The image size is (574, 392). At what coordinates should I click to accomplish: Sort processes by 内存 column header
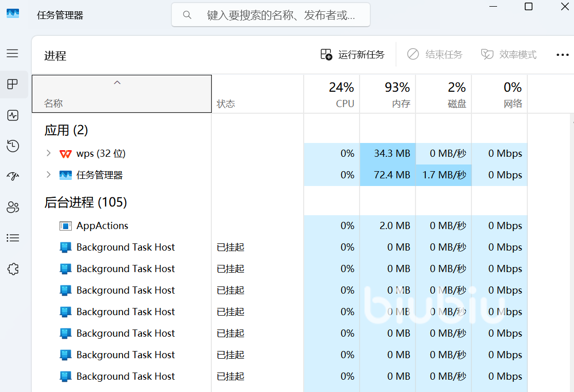pos(387,94)
